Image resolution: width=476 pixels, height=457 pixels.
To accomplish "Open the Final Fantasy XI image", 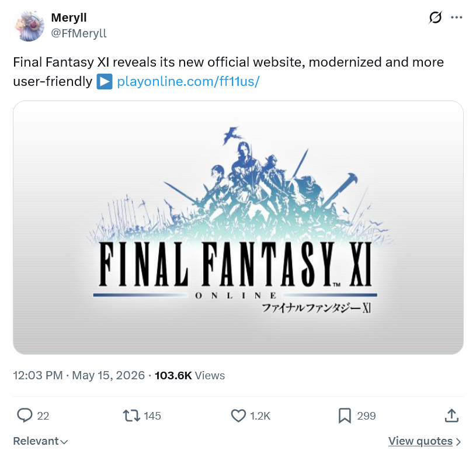I will tap(238, 228).
